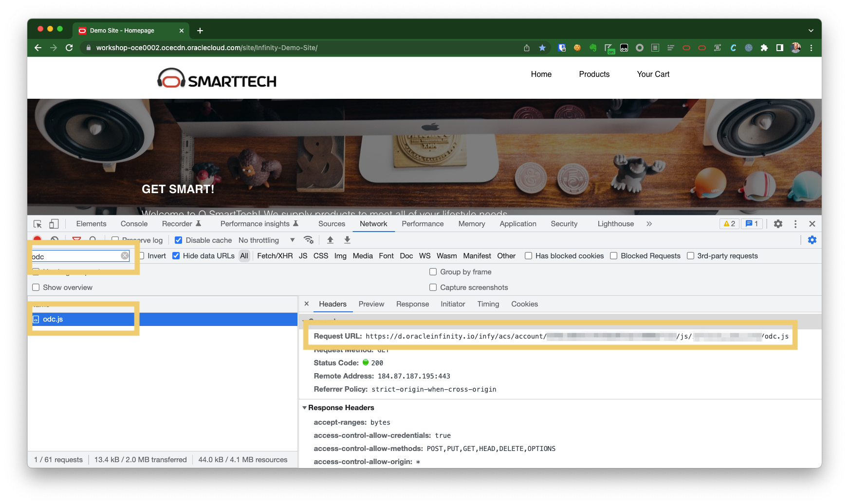Select the odc.js request row
Viewport: 849px width, 504px height.
(163, 319)
